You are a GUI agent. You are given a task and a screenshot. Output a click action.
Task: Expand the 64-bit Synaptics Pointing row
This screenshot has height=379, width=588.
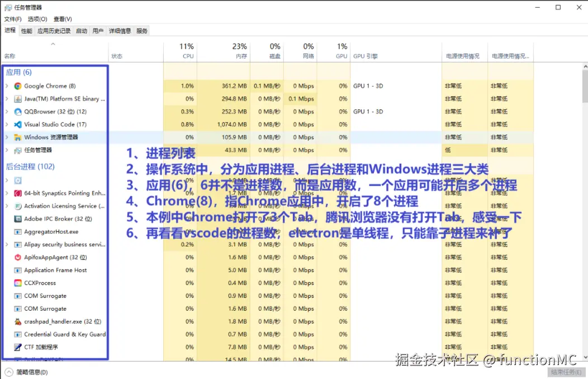(x=7, y=193)
